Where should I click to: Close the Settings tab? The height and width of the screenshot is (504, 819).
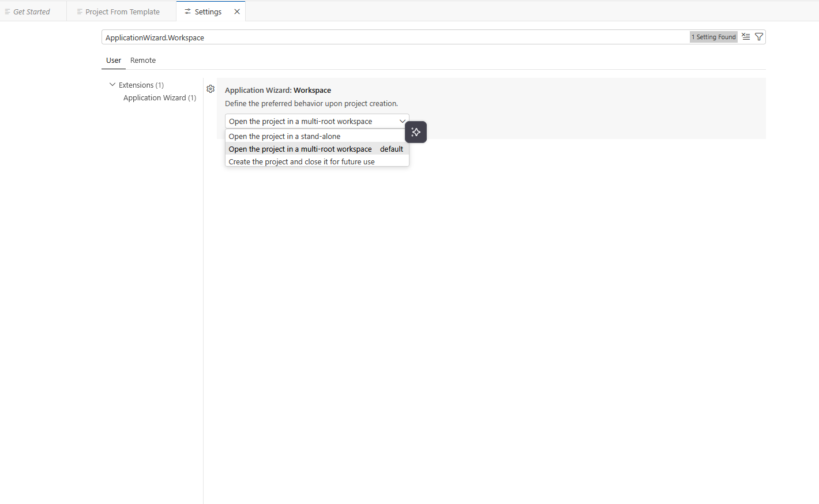[x=237, y=12]
